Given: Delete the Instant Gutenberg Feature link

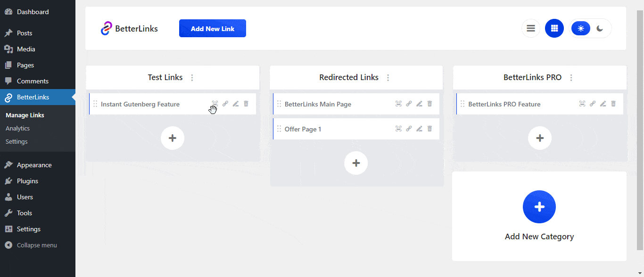Looking at the screenshot, I should coord(246,104).
